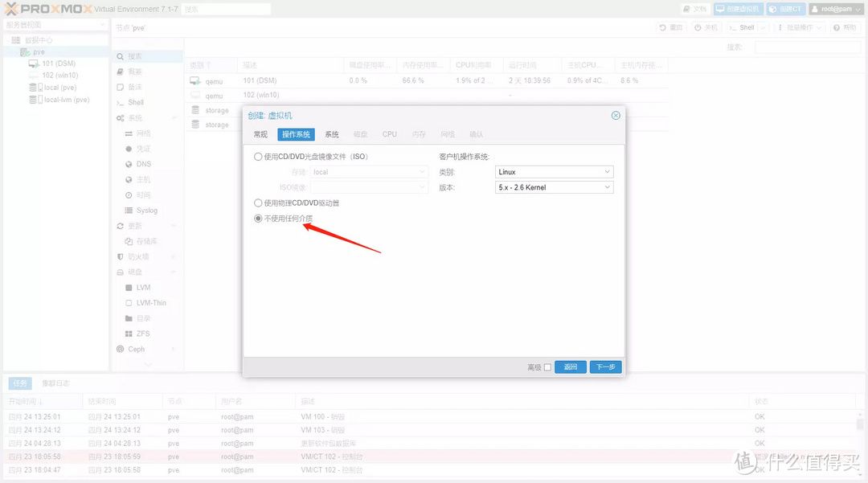Click the top header search field
868x483 pixels.
pyautogui.click(x=226, y=10)
